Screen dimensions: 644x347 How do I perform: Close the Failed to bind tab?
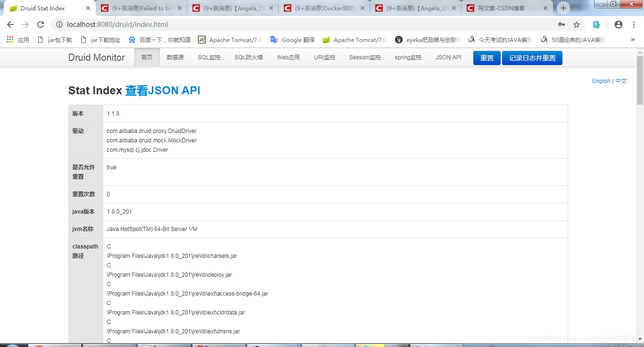[180, 8]
